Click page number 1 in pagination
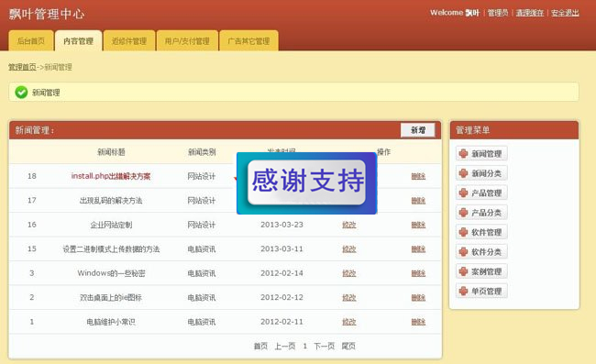The image size is (596, 364). coord(304,347)
